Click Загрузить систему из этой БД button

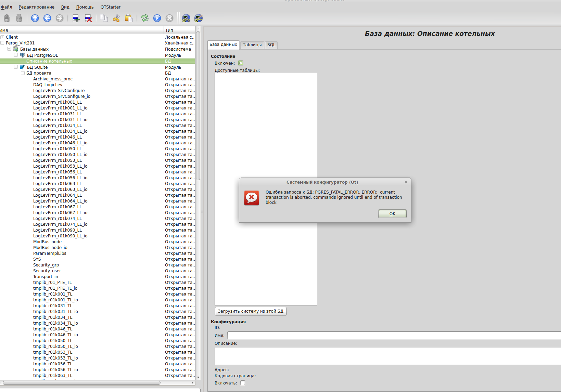pyautogui.click(x=251, y=311)
